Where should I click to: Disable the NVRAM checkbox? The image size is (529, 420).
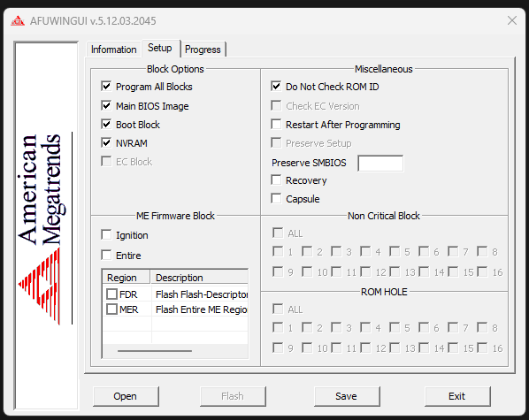coord(106,143)
